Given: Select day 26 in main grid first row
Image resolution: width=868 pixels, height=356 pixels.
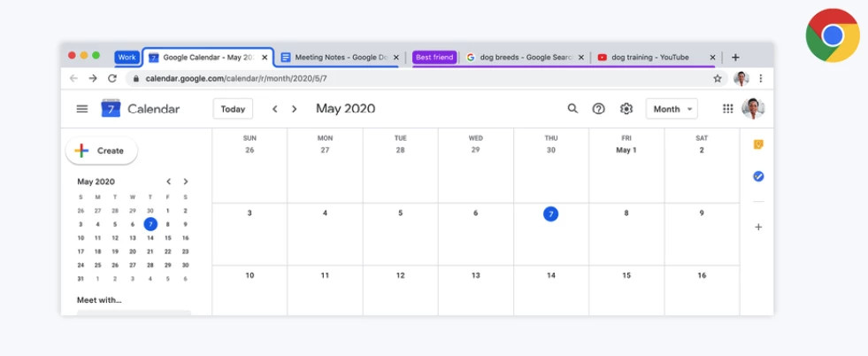Looking at the screenshot, I should click(x=250, y=150).
